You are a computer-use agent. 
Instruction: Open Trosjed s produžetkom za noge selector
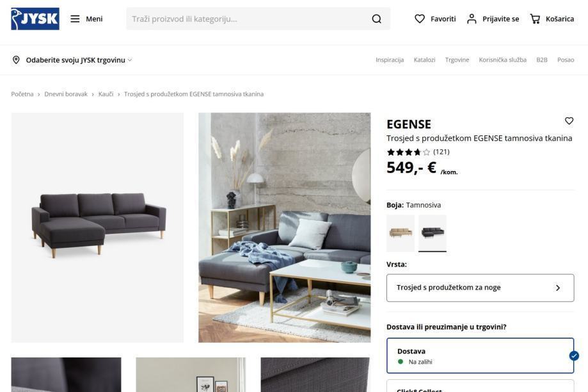click(x=480, y=288)
